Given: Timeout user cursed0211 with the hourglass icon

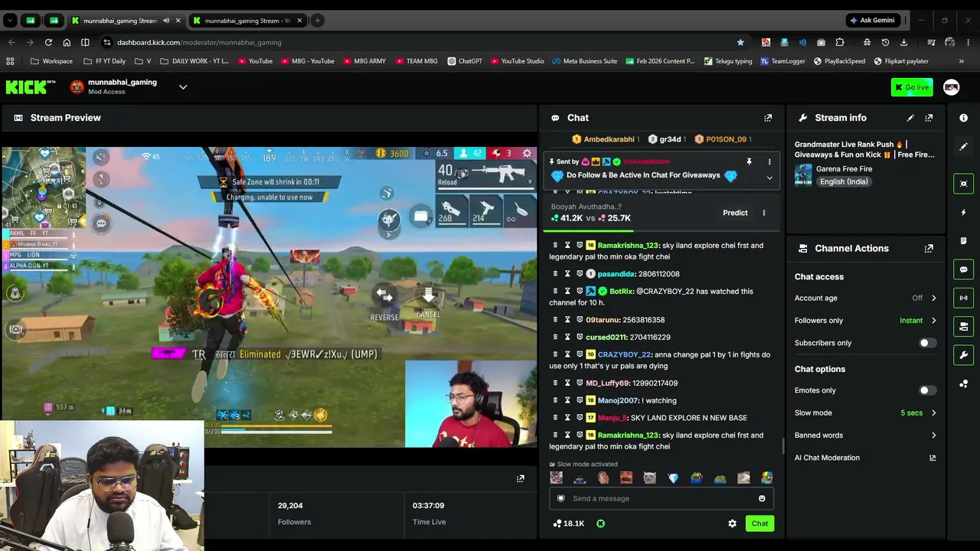Looking at the screenshot, I should point(567,337).
